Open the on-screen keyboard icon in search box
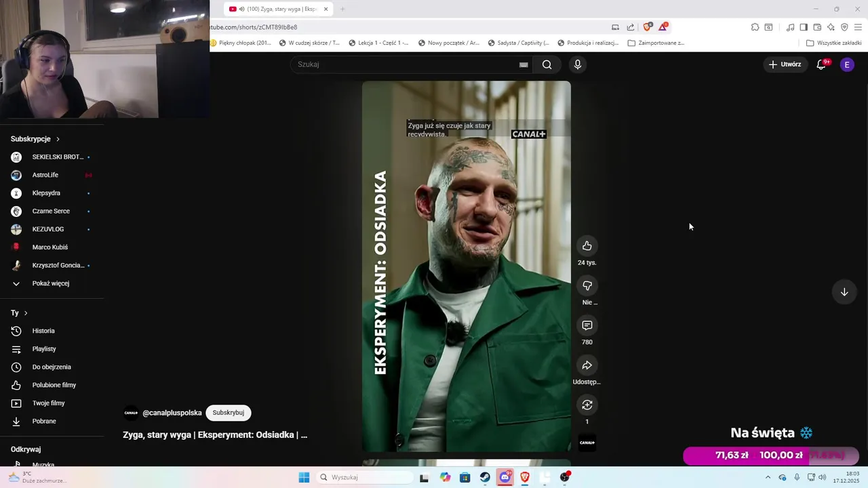 pyautogui.click(x=524, y=64)
